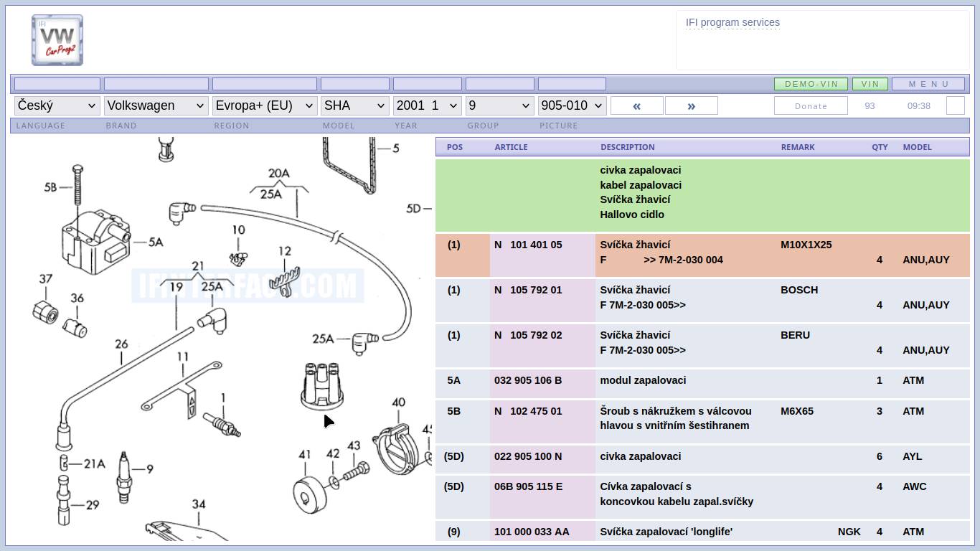Click the VW CarProg2 logo icon

click(57, 40)
